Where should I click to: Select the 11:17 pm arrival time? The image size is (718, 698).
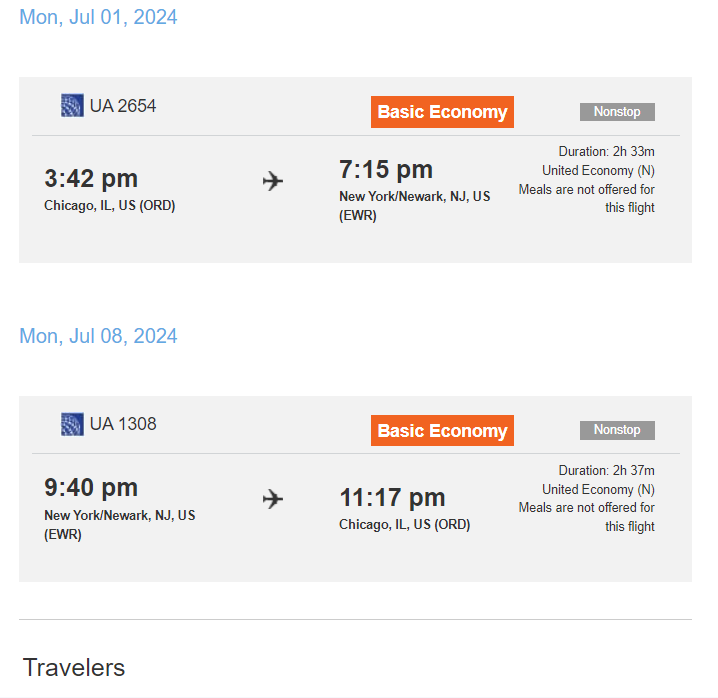tap(392, 498)
